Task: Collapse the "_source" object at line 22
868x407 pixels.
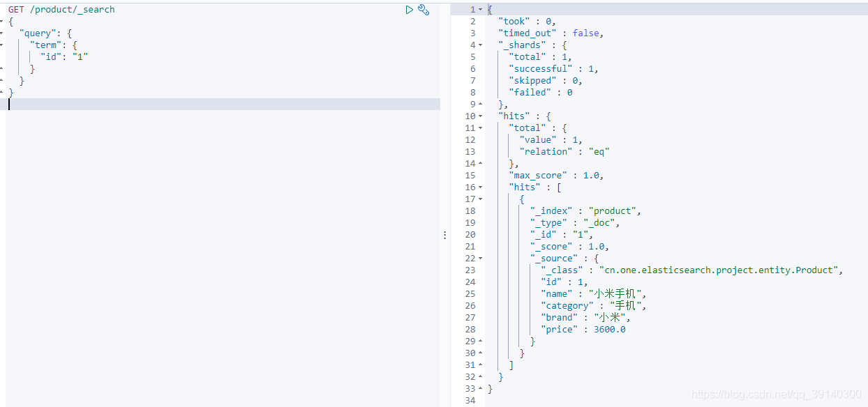Action: pyautogui.click(x=480, y=259)
